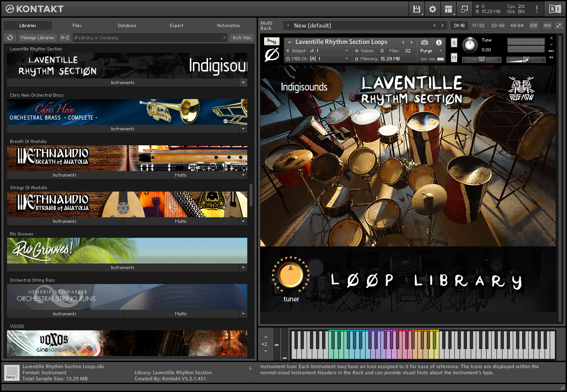The height and width of the screenshot is (392, 567).
Task: Expand Chris Hein Orchestral Brass options arrow
Action: coord(243,128)
